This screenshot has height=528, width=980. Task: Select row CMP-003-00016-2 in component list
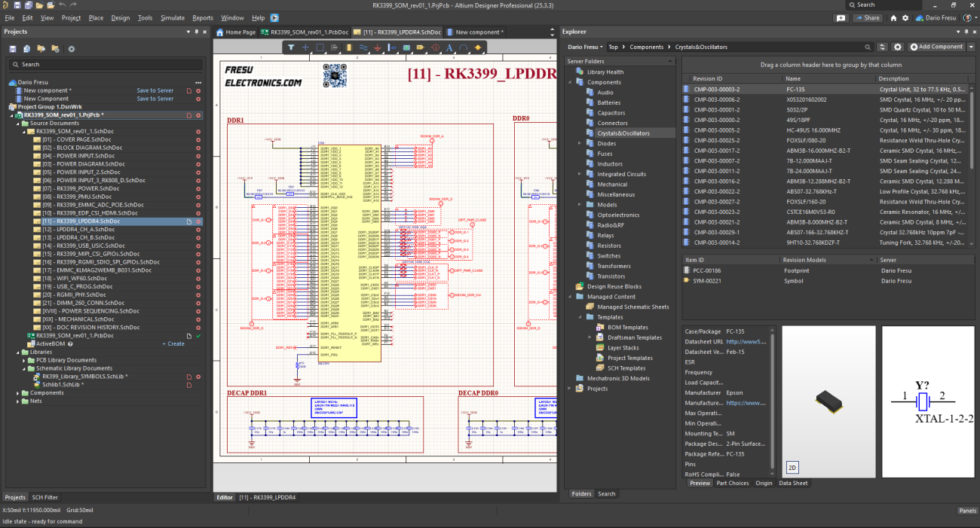point(827,181)
